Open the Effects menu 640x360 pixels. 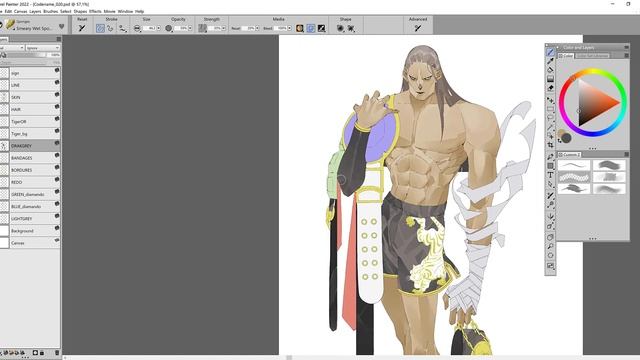point(95,11)
